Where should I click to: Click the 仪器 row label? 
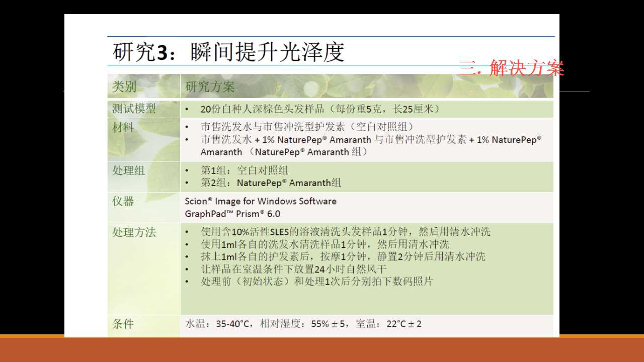(123, 201)
